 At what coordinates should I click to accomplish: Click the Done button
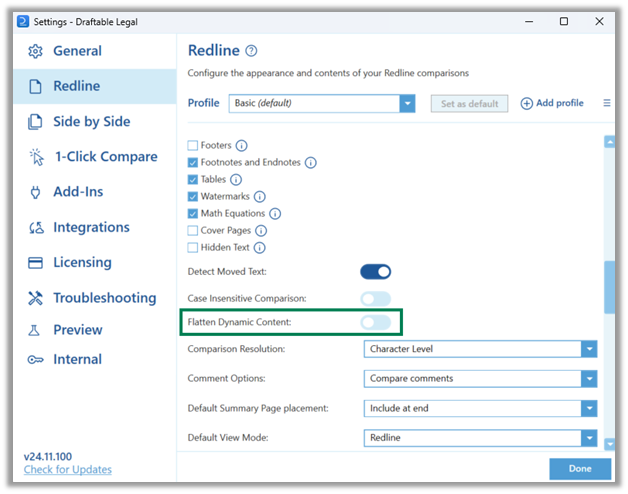point(580,469)
